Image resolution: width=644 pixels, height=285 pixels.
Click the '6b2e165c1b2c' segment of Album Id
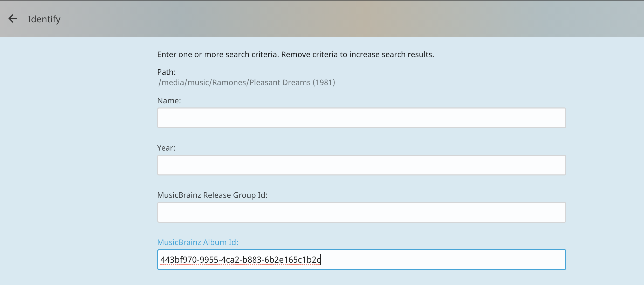[293, 260]
